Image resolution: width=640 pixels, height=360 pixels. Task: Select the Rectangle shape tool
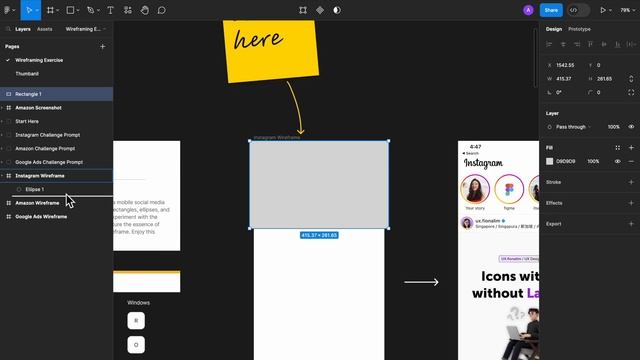coord(70,10)
